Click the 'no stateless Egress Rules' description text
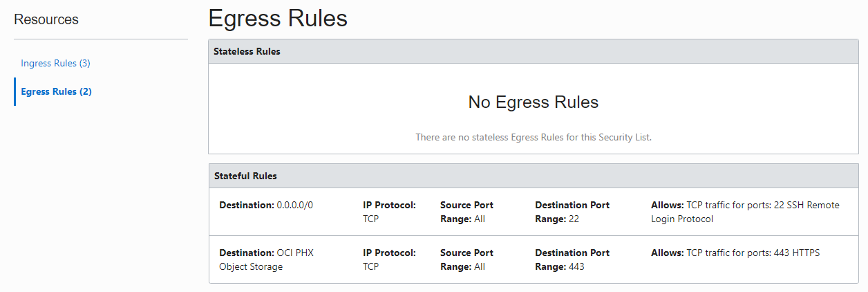The height and width of the screenshot is (292, 868). tap(534, 137)
